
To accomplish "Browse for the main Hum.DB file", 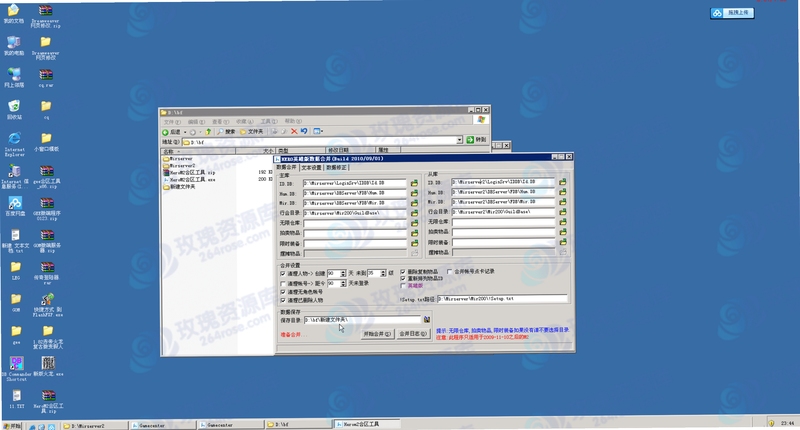I will tap(414, 193).
